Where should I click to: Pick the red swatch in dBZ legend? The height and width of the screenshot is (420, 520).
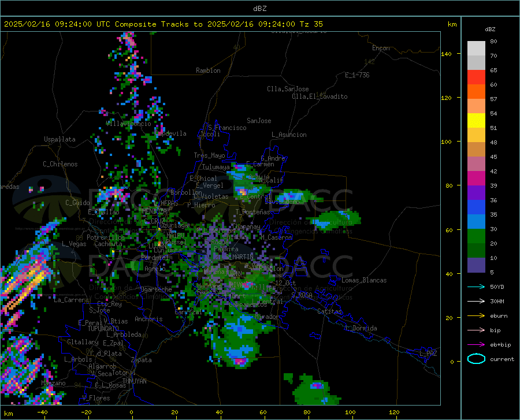(476, 77)
